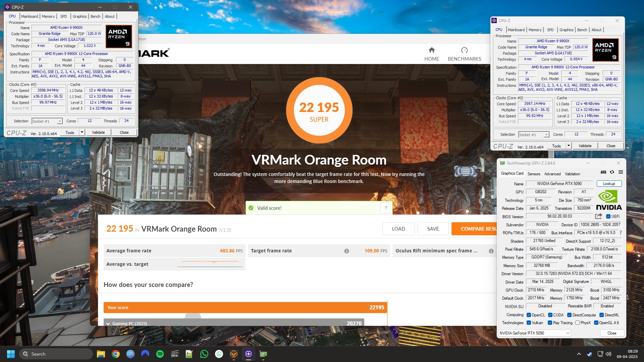The width and height of the screenshot is (644, 362).
Task: Click Validate in the left CPU-Z
Action: coord(98,132)
